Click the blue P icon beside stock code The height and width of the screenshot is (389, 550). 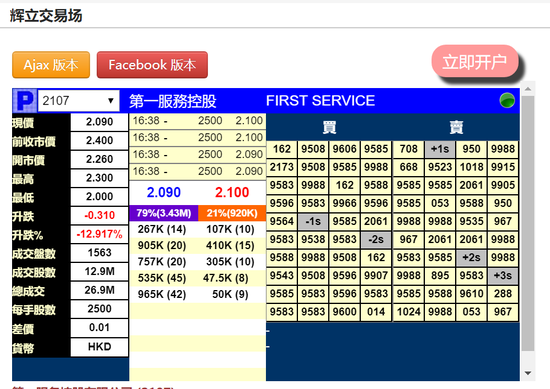point(24,101)
